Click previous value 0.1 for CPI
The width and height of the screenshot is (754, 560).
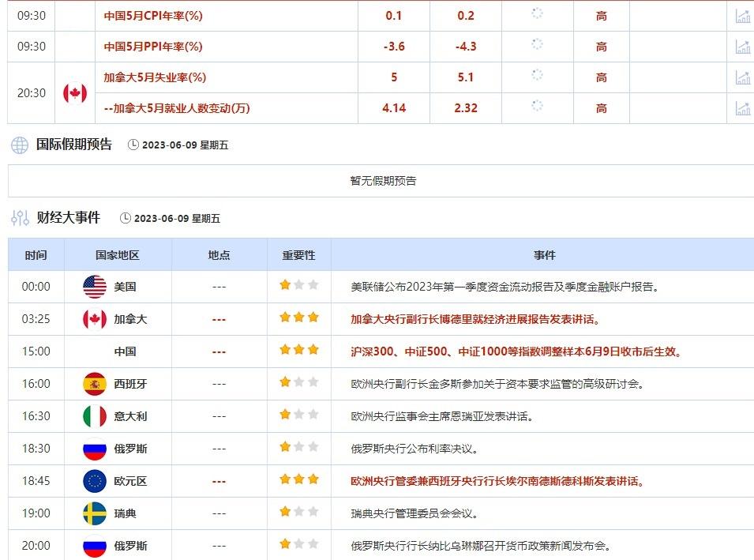tap(394, 16)
